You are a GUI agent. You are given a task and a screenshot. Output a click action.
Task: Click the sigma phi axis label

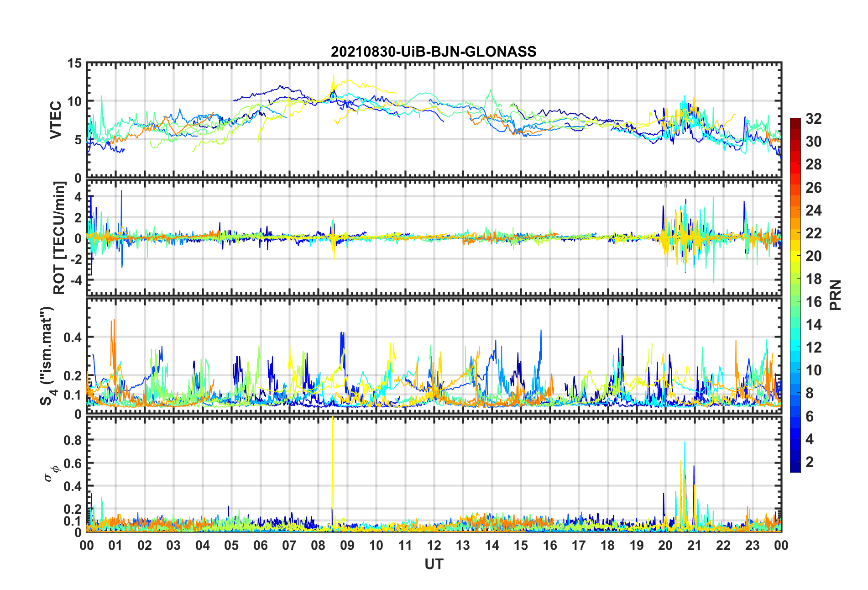point(51,473)
